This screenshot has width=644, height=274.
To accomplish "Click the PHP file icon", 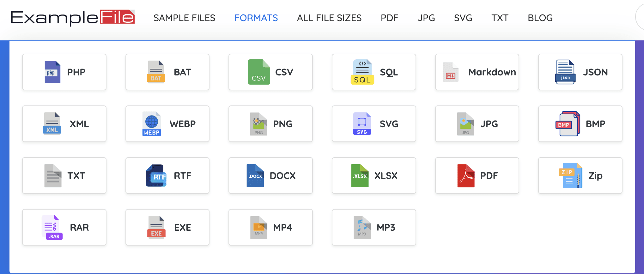I will point(52,72).
